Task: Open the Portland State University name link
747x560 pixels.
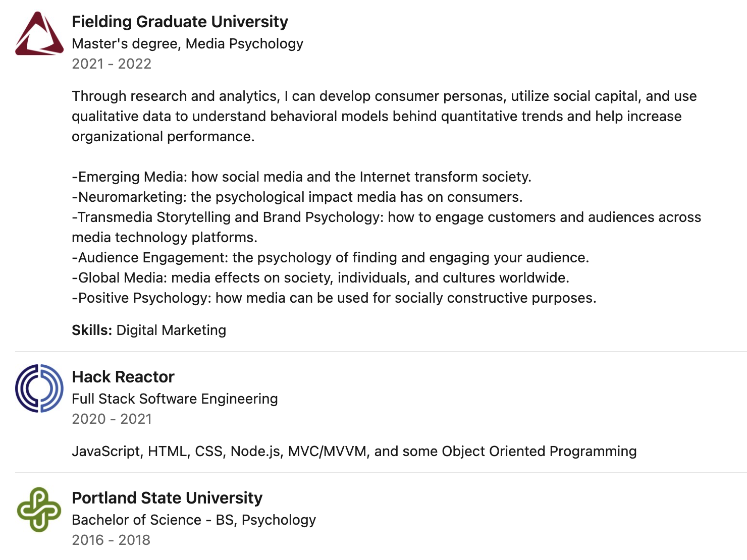Action: pyautogui.click(x=167, y=498)
